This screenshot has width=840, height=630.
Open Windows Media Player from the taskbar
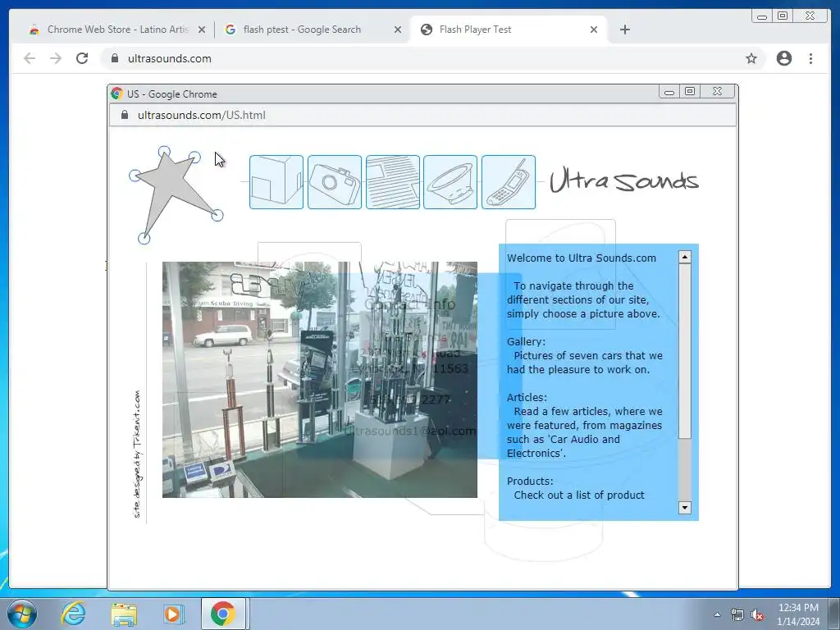click(x=173, y=614)
